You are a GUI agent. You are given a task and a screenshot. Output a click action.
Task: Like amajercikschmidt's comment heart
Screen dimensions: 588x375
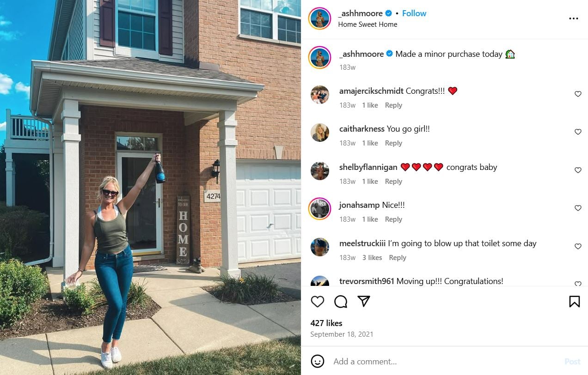click(x=578, y=94)
